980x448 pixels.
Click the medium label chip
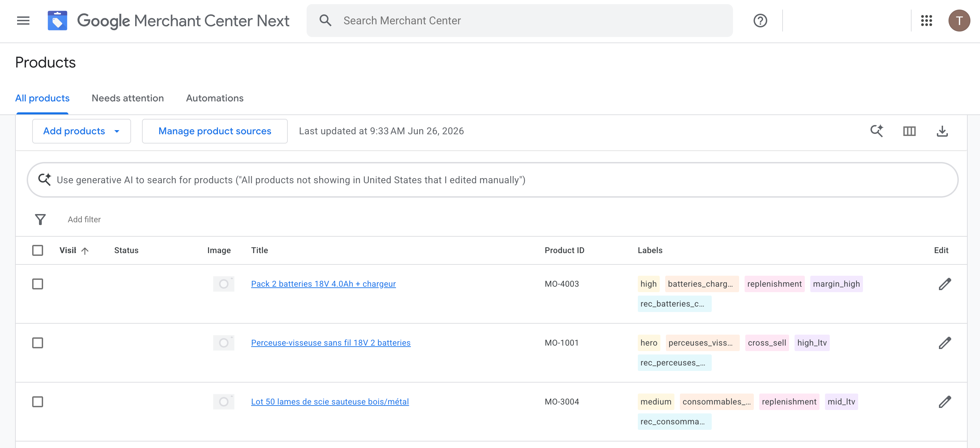coord(656,402)
